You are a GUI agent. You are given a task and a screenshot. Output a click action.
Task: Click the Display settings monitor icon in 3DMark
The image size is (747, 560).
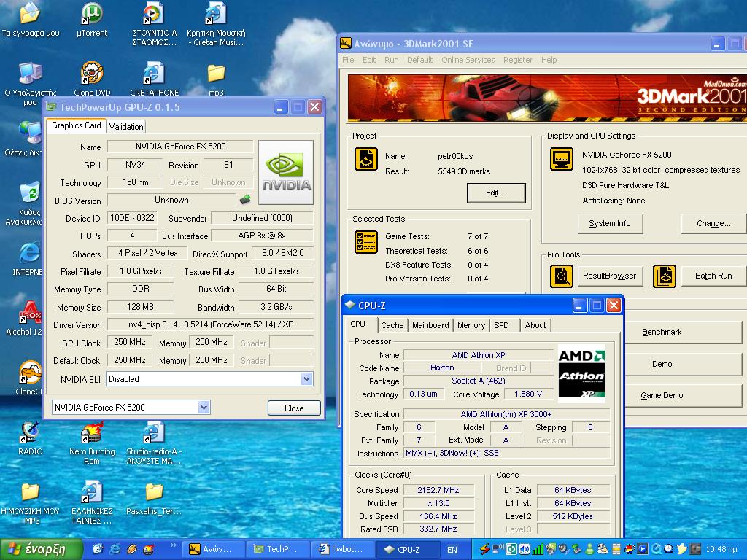point(562,159)
